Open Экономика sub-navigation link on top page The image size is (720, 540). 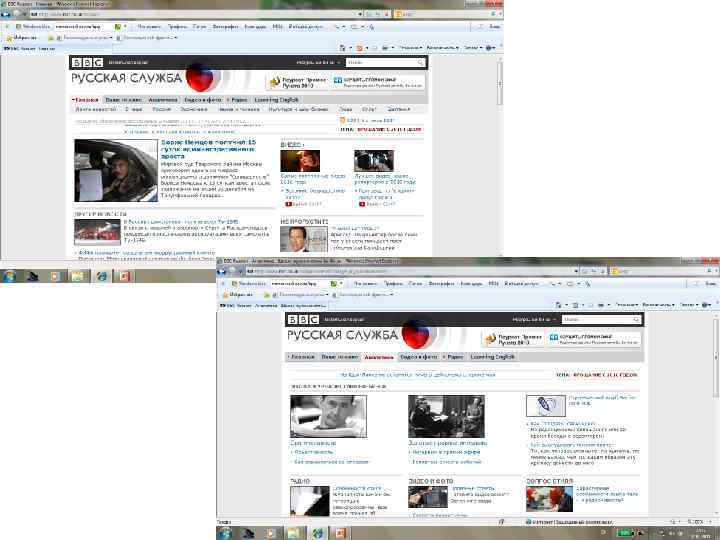(x=193, y=109)
